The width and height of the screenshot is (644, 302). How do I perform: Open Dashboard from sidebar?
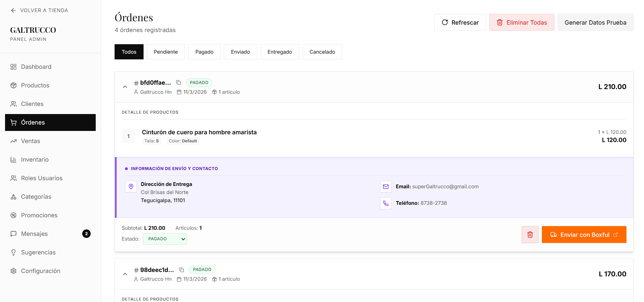click(36, 67)
